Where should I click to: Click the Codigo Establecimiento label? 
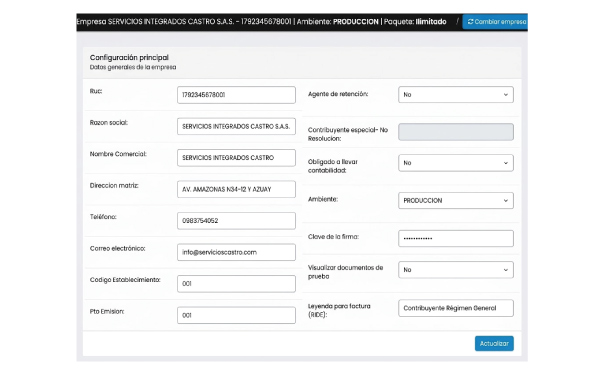(x=125, y=280)
